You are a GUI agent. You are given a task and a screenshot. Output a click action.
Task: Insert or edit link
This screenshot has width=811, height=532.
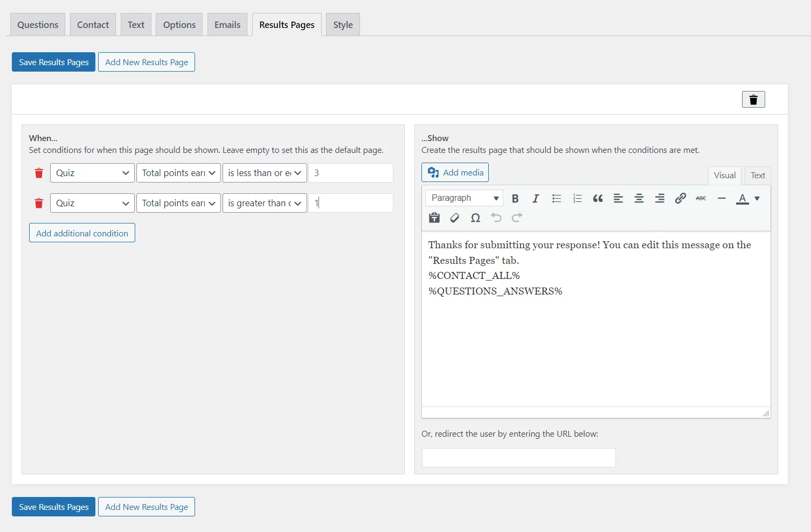681,198
